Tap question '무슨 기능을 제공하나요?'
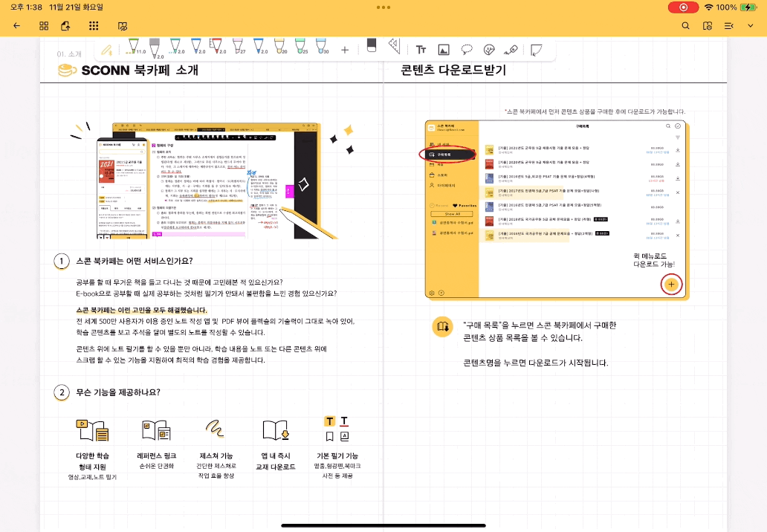767x532 pixels. click(118, 392)
